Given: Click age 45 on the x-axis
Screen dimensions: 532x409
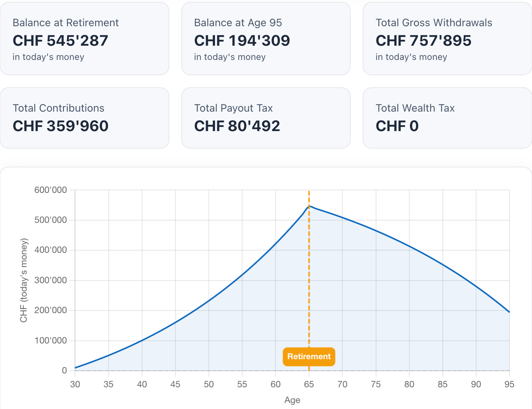Looking at the screenshot, I should click(x=175, y=384).
